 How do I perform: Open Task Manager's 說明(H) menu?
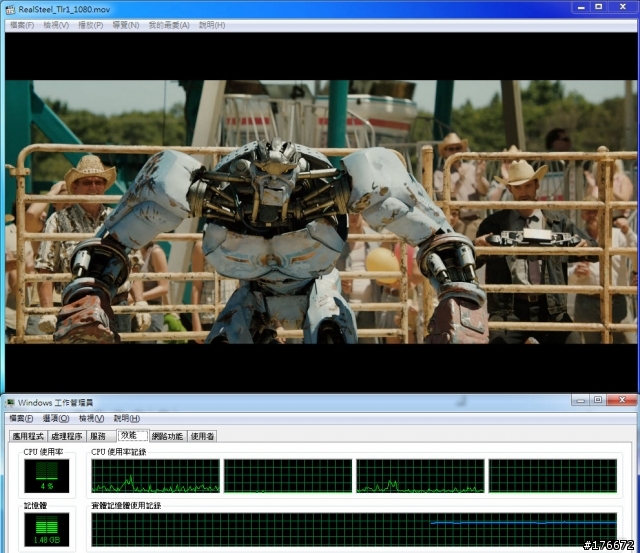pyautogui.click(x=127, y=418)
